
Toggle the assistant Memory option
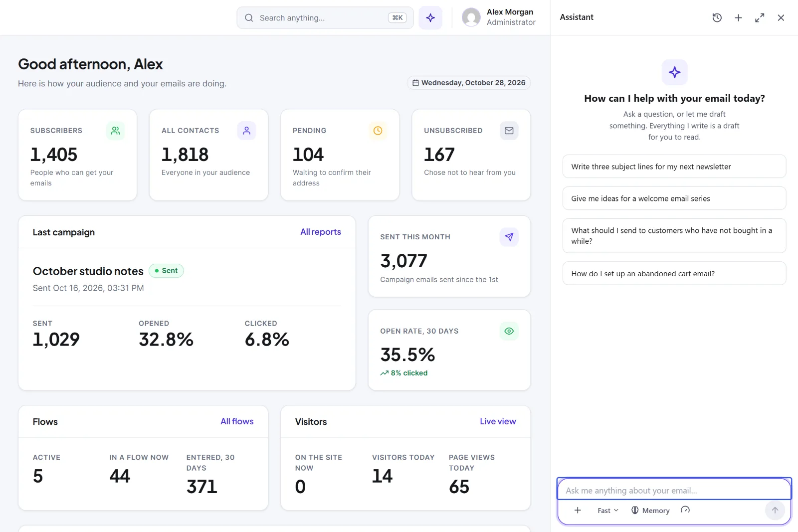tap(650, 510)
